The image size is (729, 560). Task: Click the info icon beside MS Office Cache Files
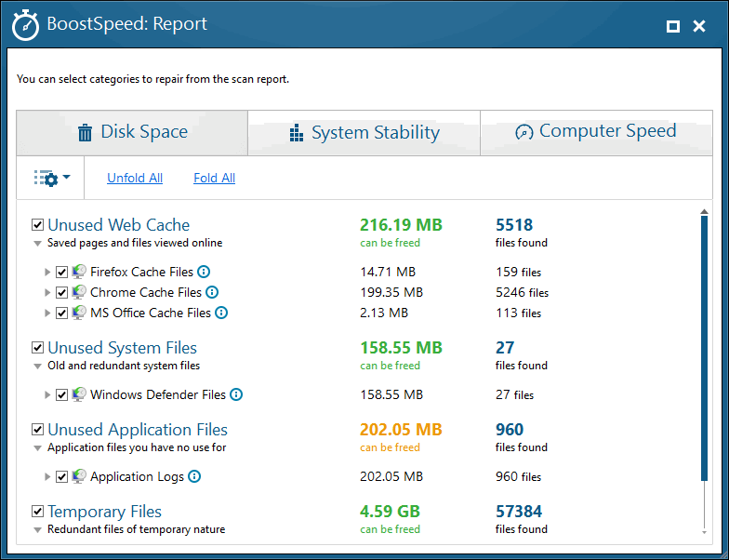pos(221,313)
